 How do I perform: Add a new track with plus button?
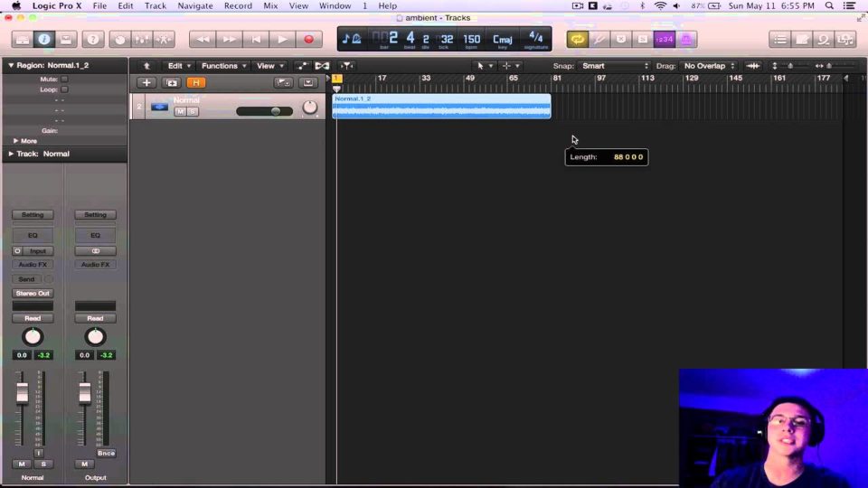(146, 83)
